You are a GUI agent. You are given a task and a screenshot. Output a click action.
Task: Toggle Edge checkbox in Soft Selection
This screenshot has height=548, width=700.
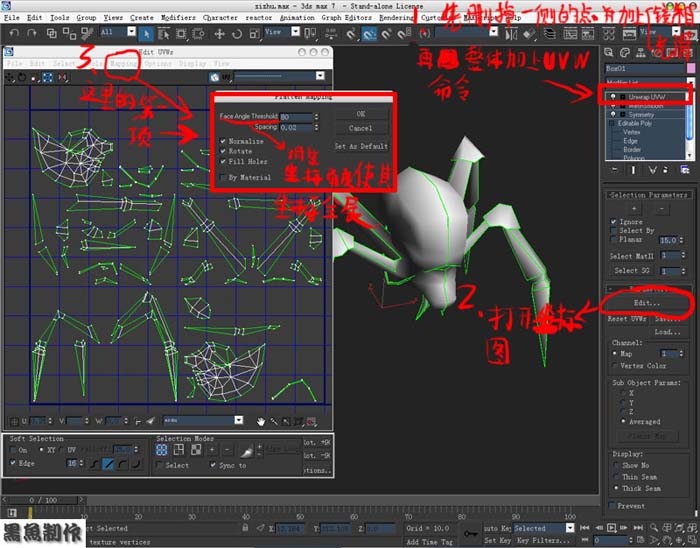[x=13, y=463]
